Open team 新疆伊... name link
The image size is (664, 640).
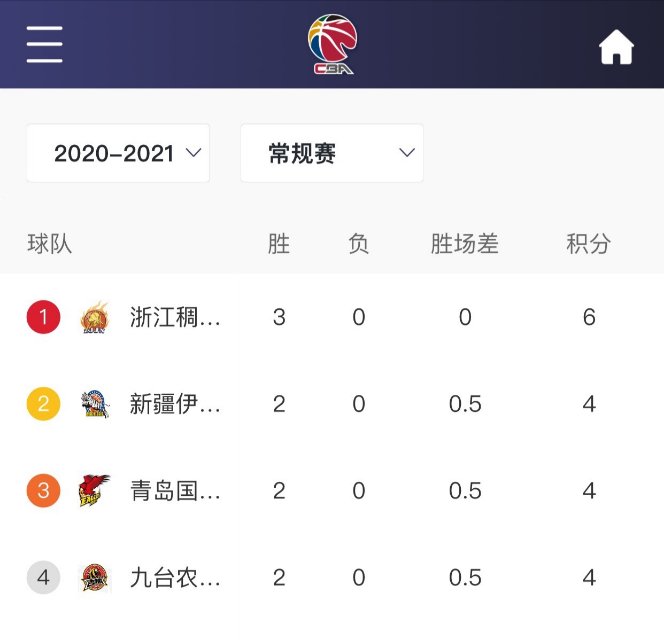(175, 404)
